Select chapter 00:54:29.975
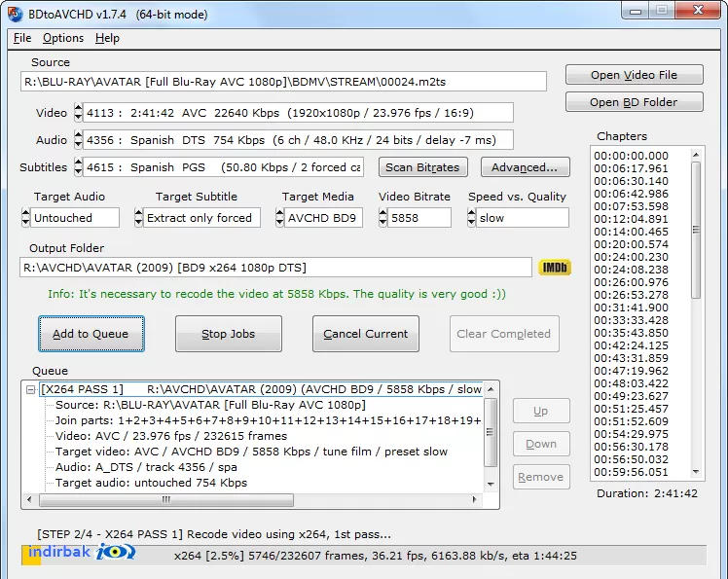728x579 pixels. [631, 434]
